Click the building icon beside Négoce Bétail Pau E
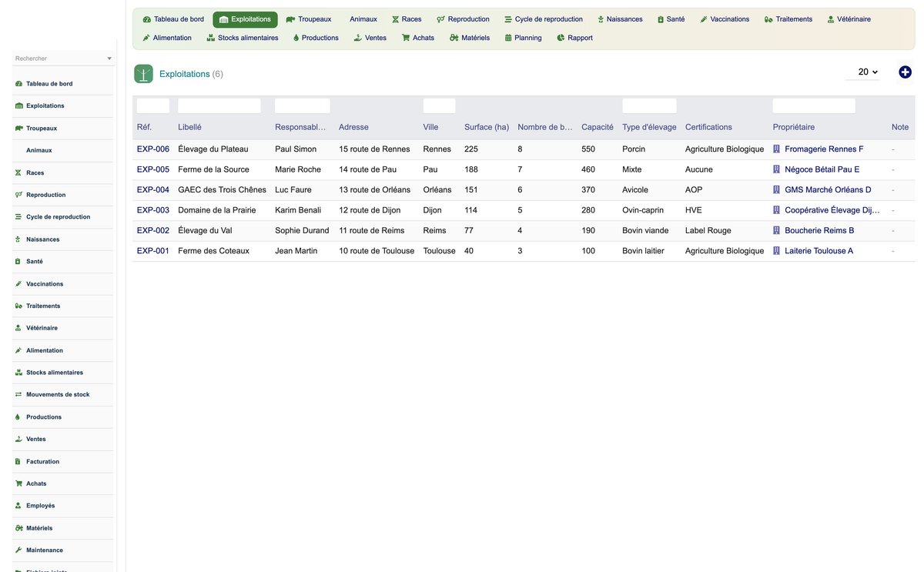The image size is (924, 572). [x=776, y=169]
